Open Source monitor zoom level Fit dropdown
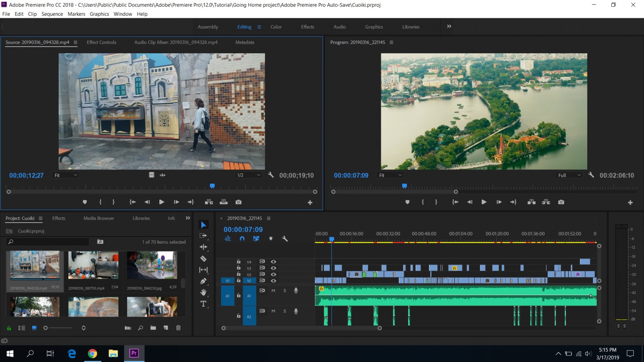This screenshot has height=362, width=644. pos(65,175)
